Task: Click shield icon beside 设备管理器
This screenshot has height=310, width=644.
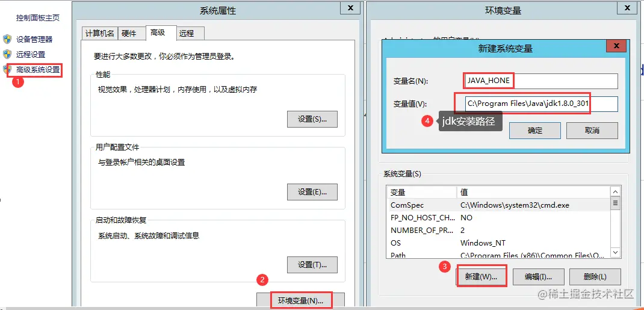Action: [7, 39]
